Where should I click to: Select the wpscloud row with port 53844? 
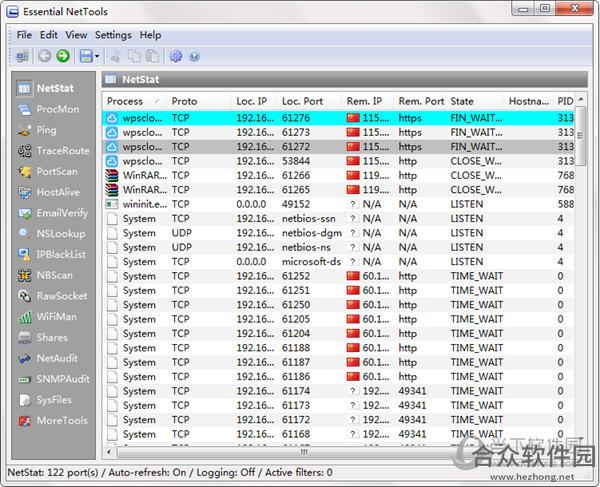(338, 161)
